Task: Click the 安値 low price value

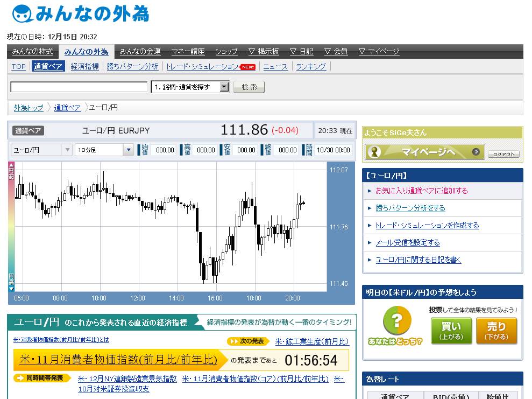Action: pyautogui.click(x=246, y=150)
